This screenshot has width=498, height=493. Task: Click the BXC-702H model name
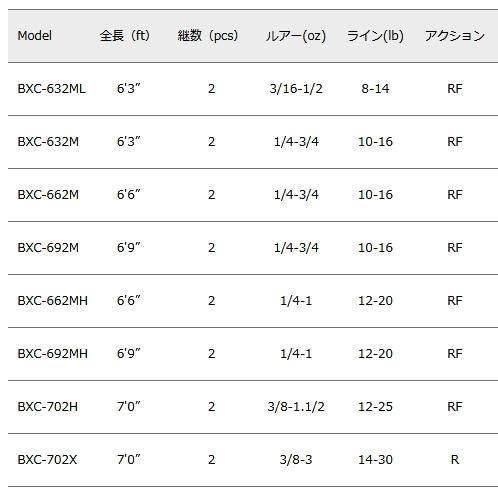click(x=47, y=407)
